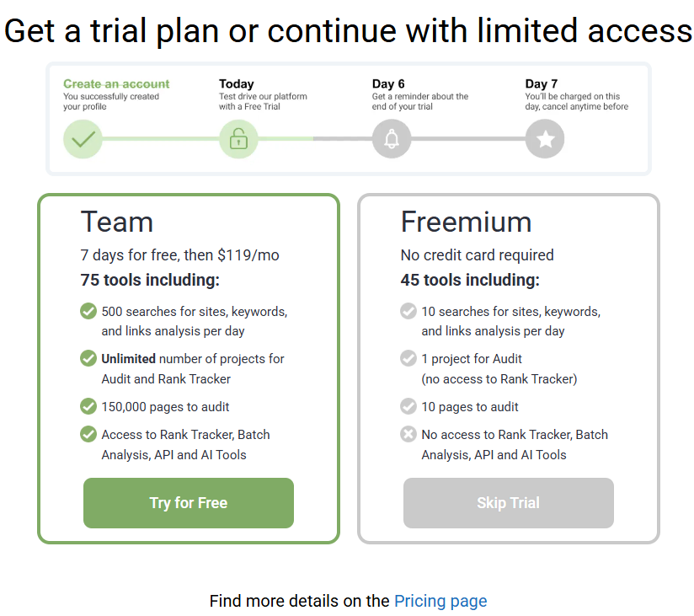Click the Create an account step label
694x616 pixels.
click(x=116, y=83)
